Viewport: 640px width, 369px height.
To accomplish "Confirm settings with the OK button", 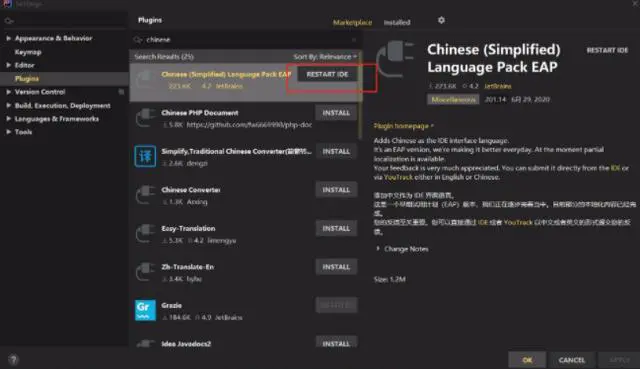I will coord(527,360).
